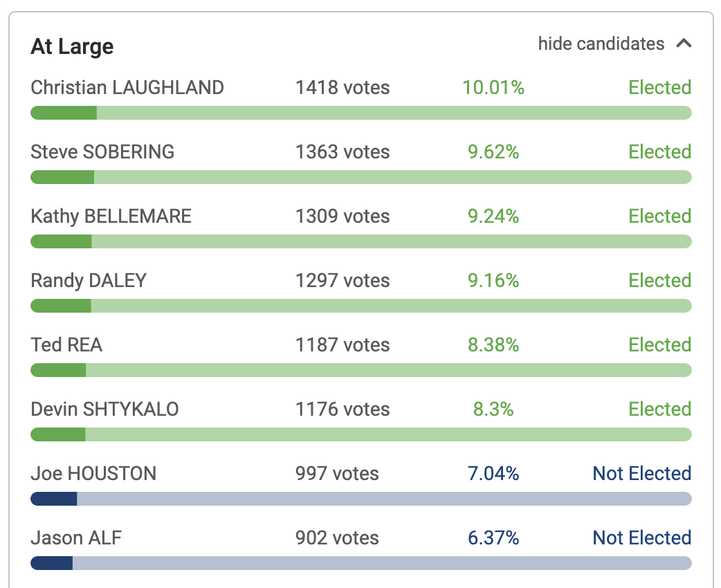Click Randy DALEY's vote progress bar
This screenshot has height=588, width=721.
click(360, 306)
